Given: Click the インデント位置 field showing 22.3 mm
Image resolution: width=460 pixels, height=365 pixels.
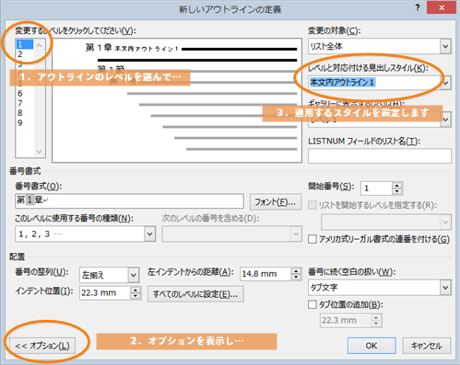Looking at the screenshot, I should coord(105,293).
